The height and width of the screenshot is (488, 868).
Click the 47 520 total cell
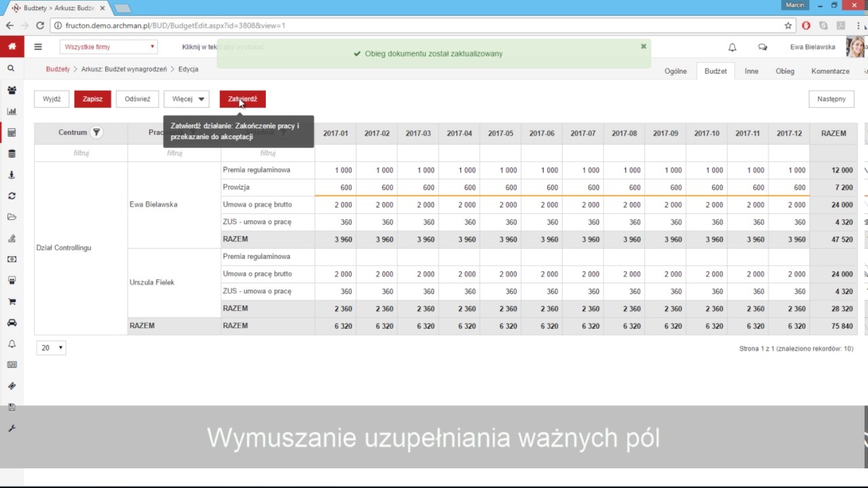[833, 239]
